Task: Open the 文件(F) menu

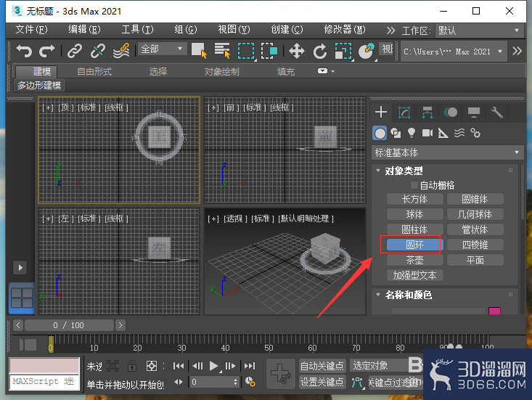Action: (31, 30)
